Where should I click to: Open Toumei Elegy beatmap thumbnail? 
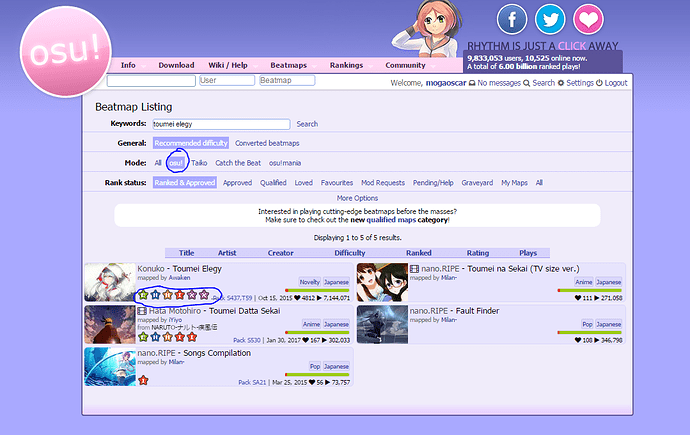pyautogui.click(x=110, y=282)
